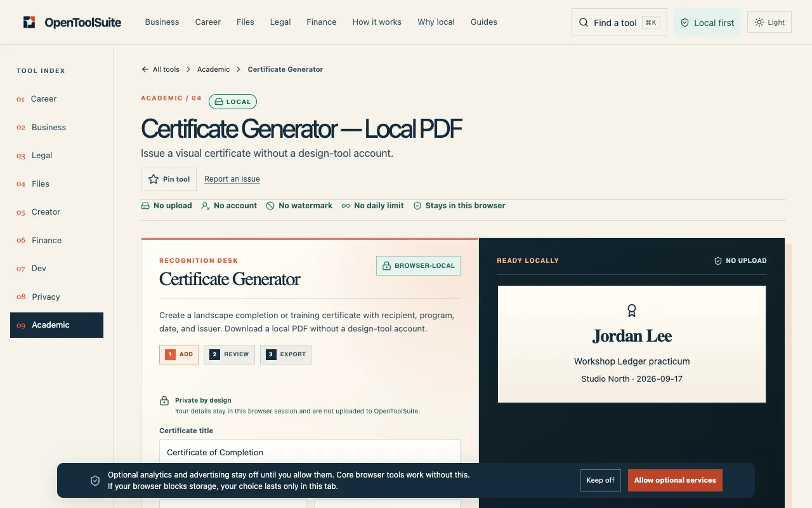Open the Guides navigation link

tap(484, 22)
